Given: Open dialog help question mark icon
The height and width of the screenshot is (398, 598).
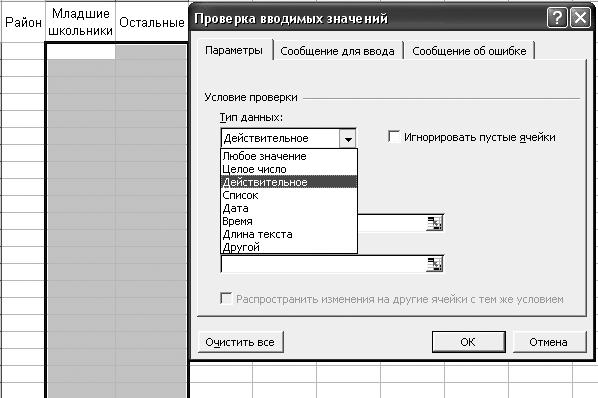Looking at the screenshot, I should point(557,18).
